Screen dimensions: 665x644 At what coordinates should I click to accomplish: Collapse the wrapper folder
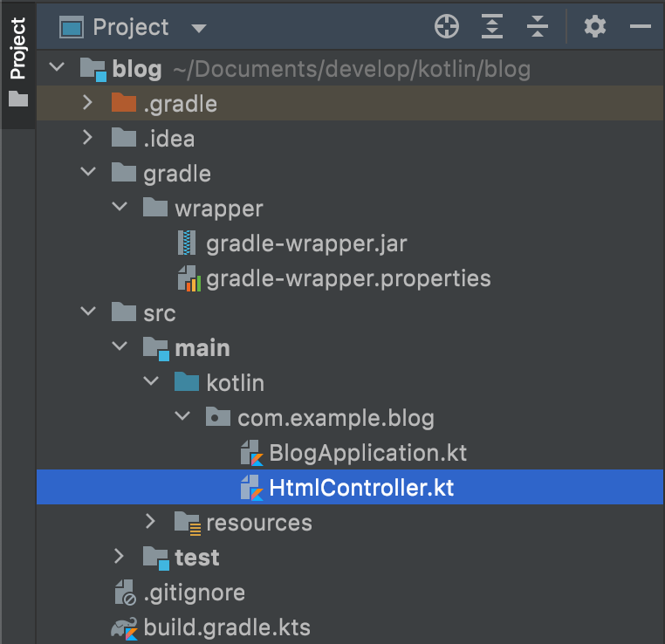click(x=120, y=207)
